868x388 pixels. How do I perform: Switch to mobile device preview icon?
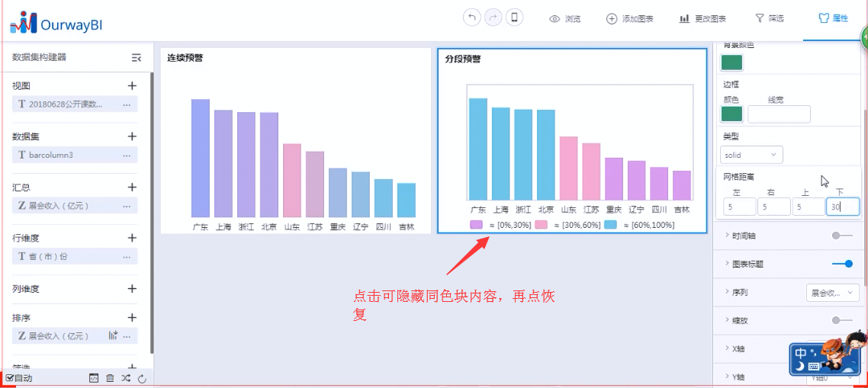(514, 18)
